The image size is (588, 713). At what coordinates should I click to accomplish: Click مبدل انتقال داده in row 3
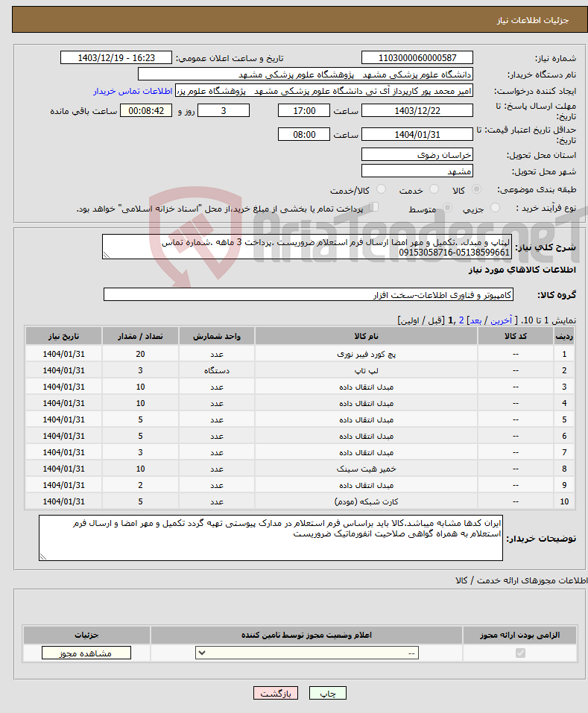[366, 387]
